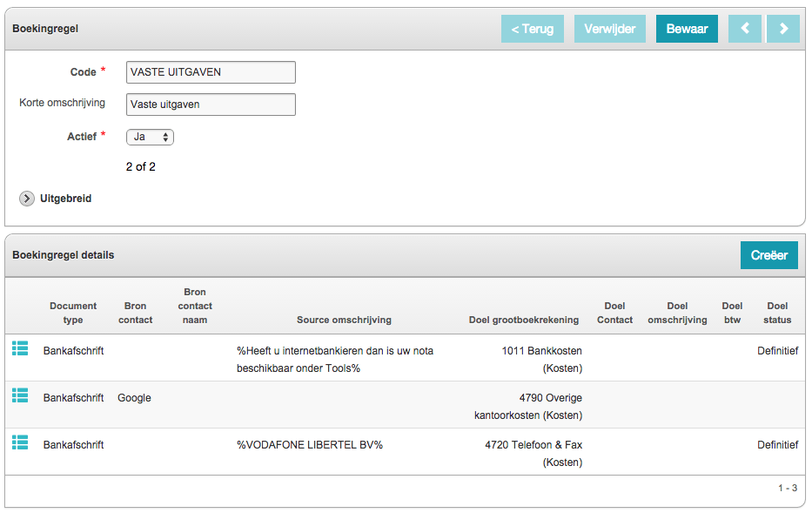Click the internetbankieren source omschrijving text

click(335, 360)
